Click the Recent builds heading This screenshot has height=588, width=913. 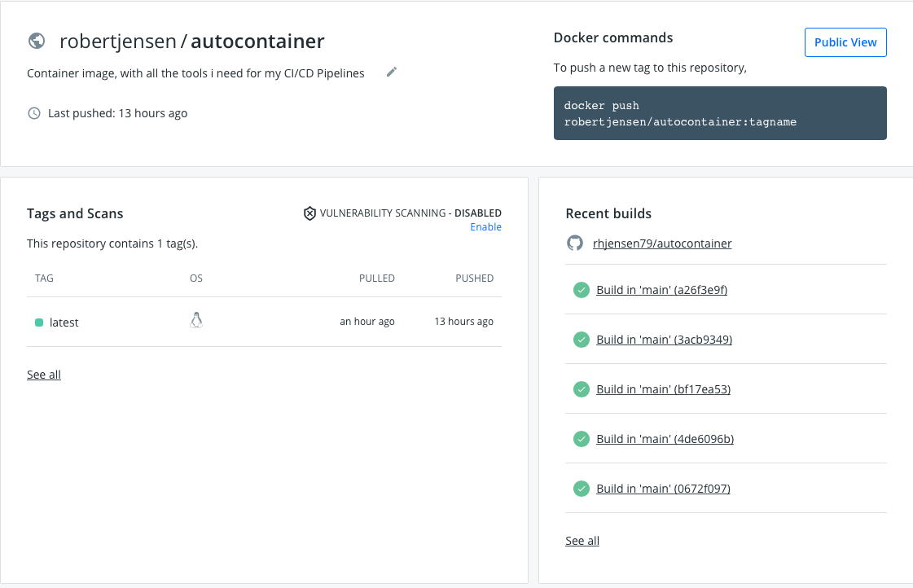pyautogui.click(x=608, y=213)
